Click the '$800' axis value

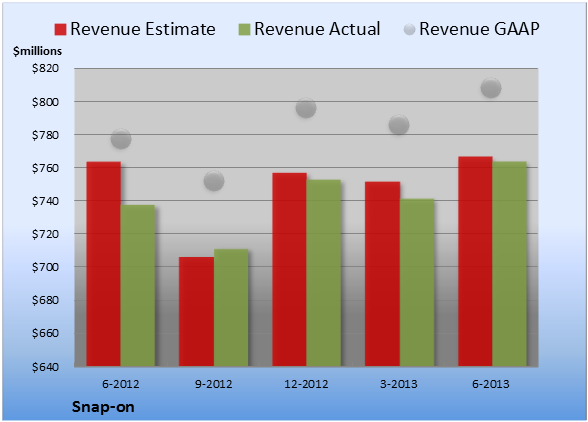(45, 102)
